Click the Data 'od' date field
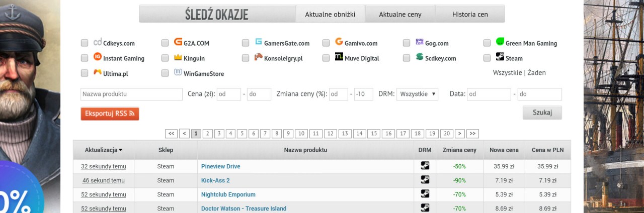The width and height of the screenshot is (644, 213). pyautogui.click(x=489, y=94)
